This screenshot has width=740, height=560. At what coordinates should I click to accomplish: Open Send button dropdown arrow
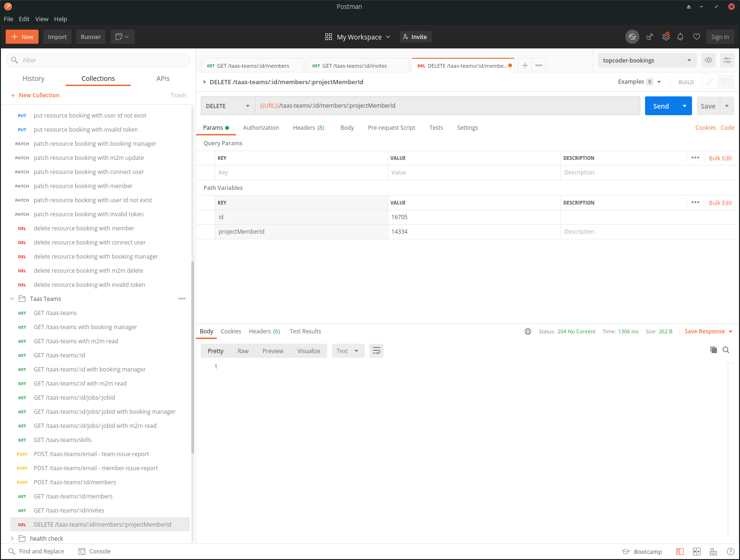tap(685, 106)
